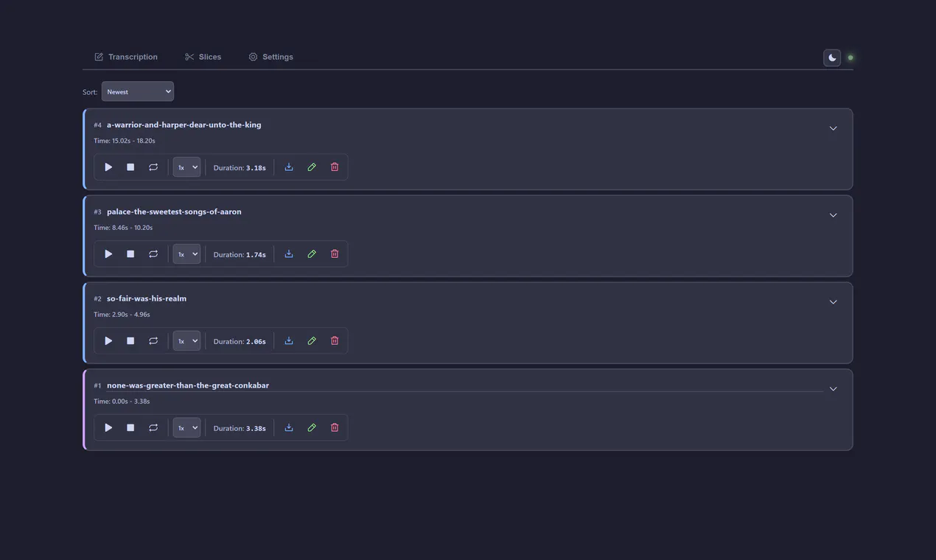Image resolution: width=936 pixels, height=560 pixels.
Task: Toggle dark mode with moon button
Action: [x=832, y=57]
